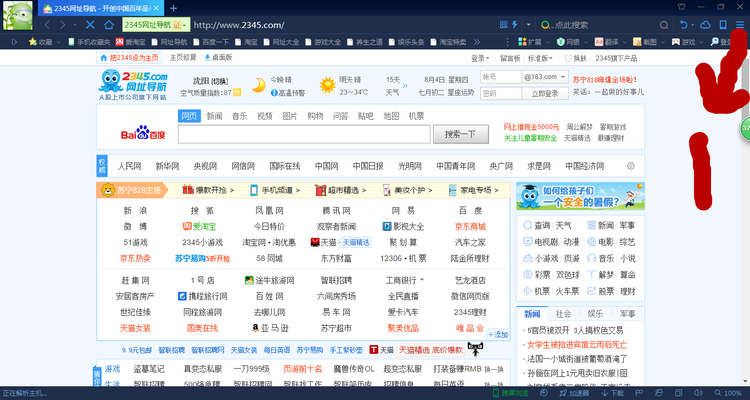
Task: Click the undo/restore closed tab arrow icon
Action: pos(684,24)
